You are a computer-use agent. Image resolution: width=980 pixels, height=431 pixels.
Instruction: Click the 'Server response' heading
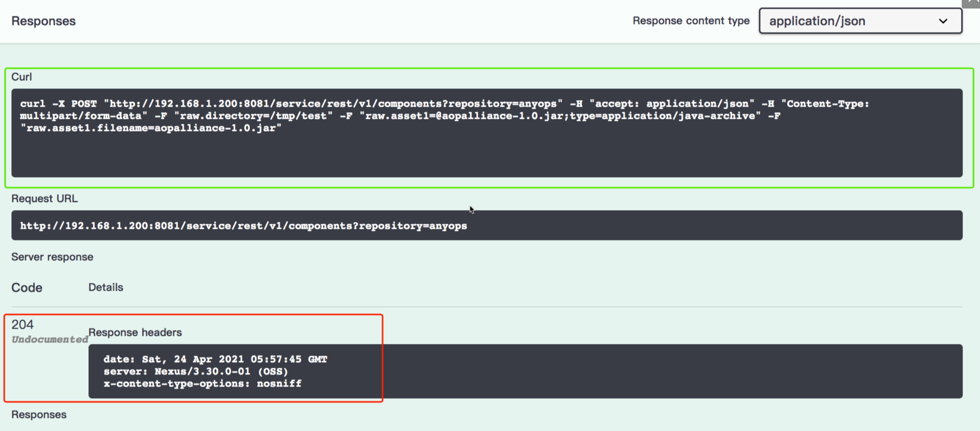52,257
